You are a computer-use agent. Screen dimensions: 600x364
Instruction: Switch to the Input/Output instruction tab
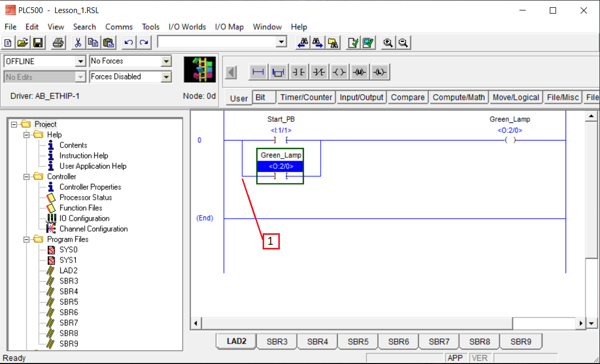[x=361, y=98]
